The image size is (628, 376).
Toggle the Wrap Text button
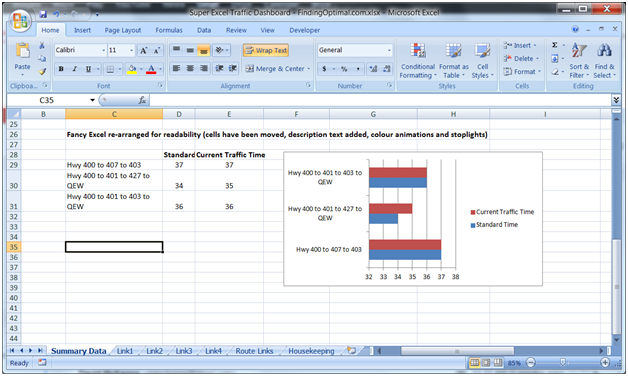tap(266, 50)
